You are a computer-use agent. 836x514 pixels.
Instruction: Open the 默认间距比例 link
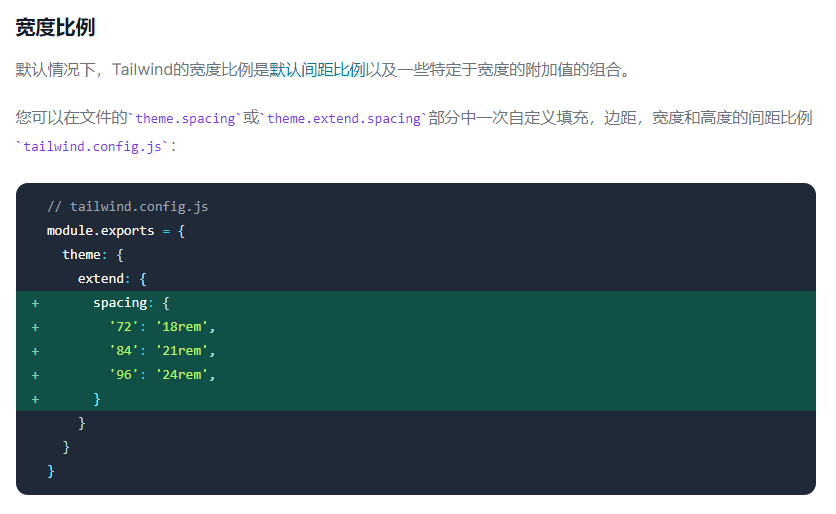click(317, 70)
